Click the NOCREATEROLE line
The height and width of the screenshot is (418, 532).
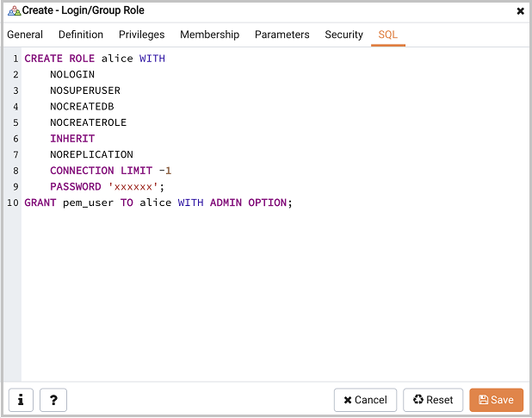88,122
